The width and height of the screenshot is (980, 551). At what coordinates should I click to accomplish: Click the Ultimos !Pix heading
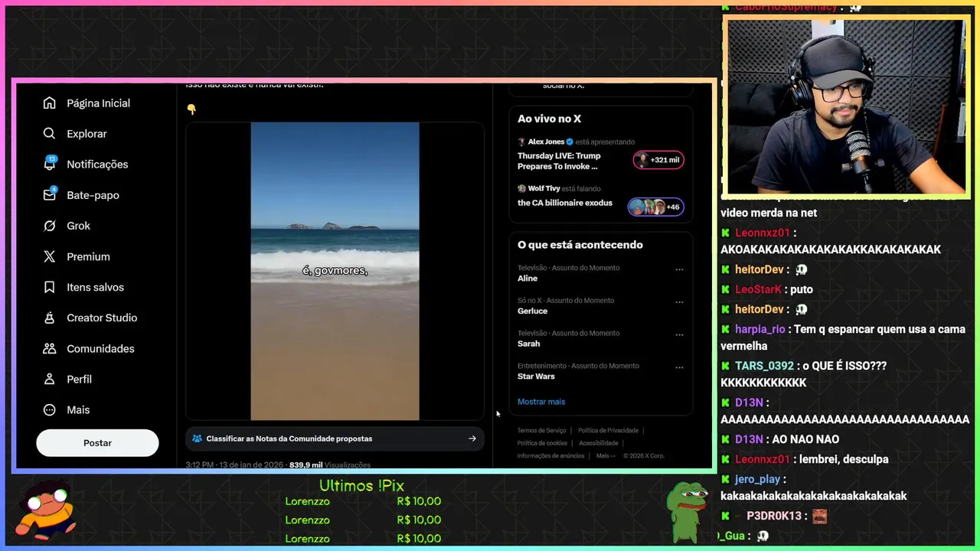[361, 486]
